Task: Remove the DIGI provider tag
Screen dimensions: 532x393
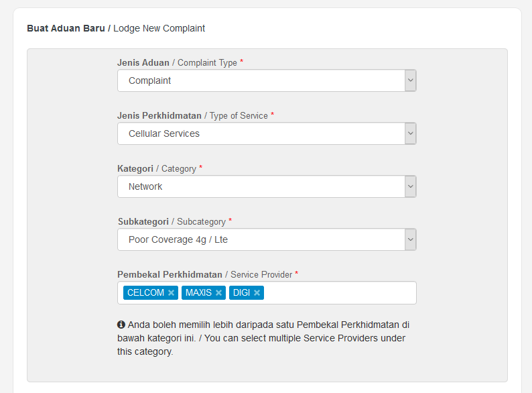Action: click(257, 293)
